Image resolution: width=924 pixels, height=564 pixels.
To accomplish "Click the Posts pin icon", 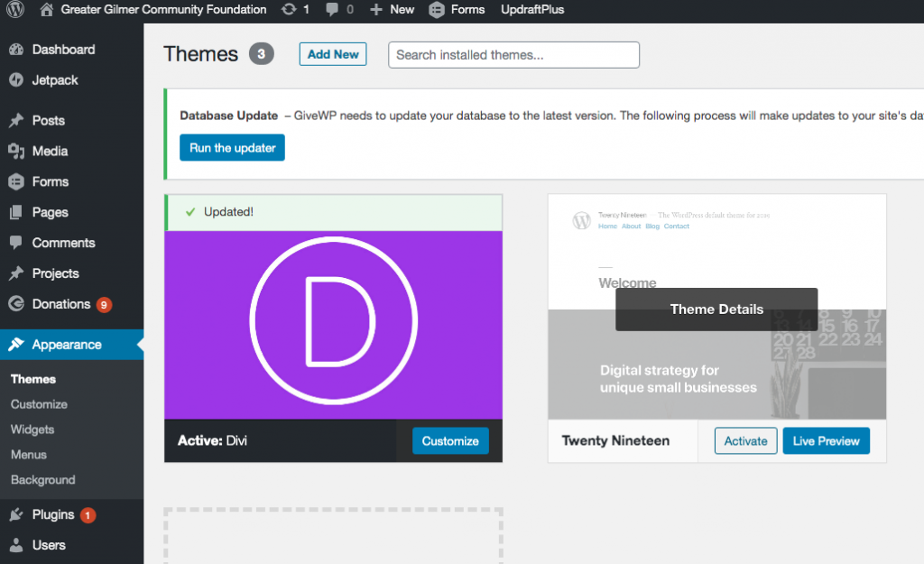I will (16, 120).
